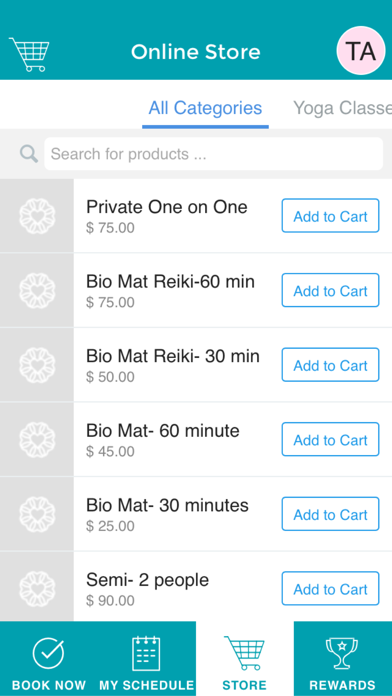Screen dimensions: 392x696
Task: Add Bio Mat Reiki-60 min to cart
Action: [331, 290]
